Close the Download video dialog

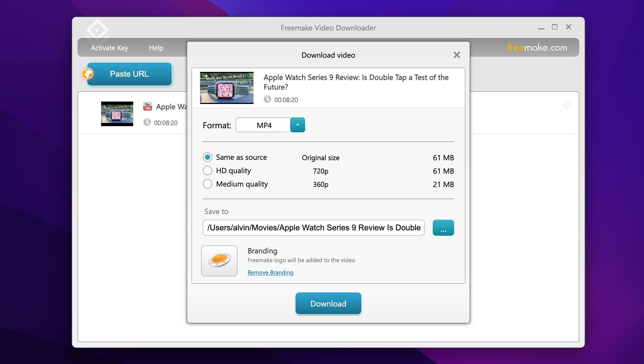(x=457, y=55)
